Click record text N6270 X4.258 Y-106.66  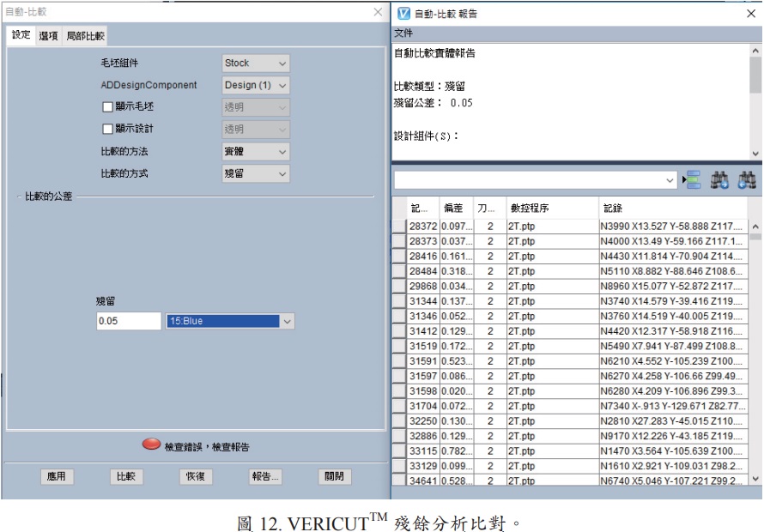[672, 376]
